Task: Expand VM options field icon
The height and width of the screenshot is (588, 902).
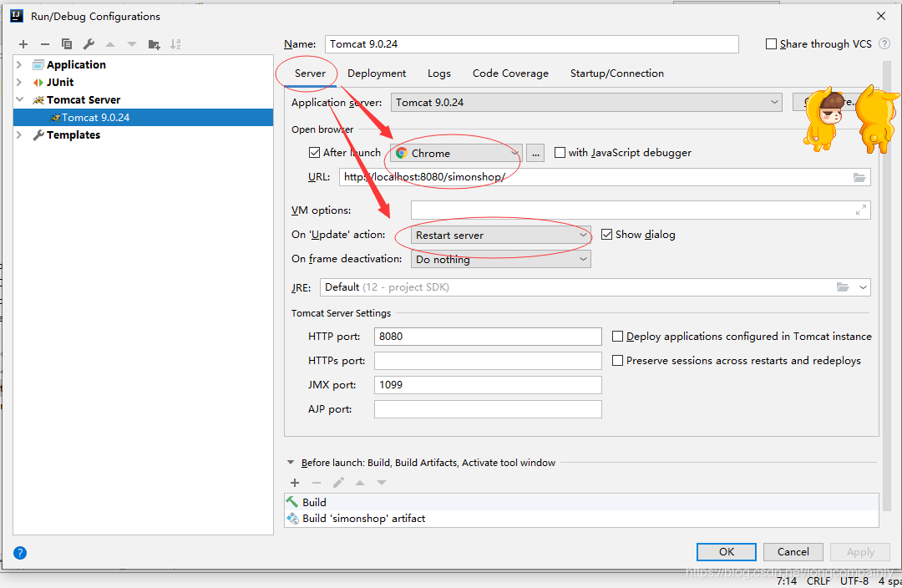Action: coord(860,210)
